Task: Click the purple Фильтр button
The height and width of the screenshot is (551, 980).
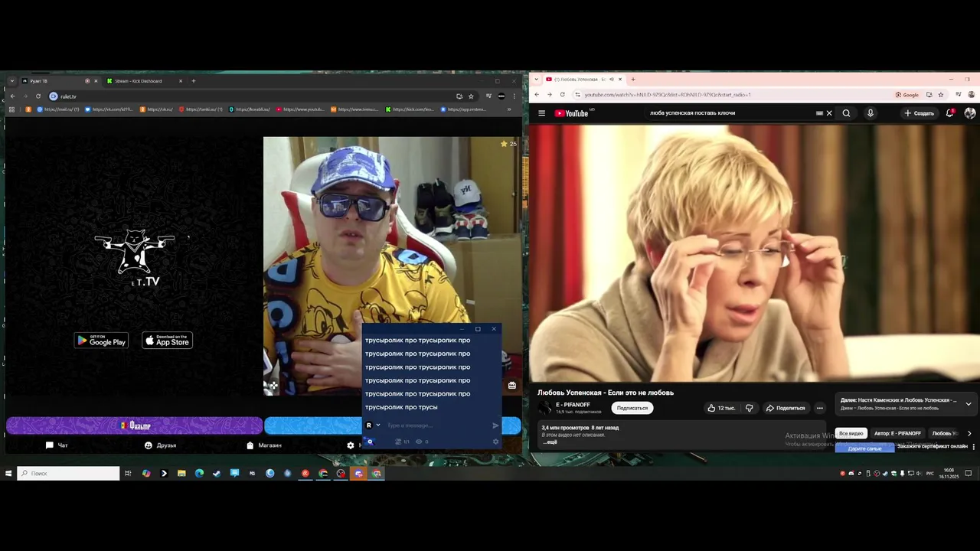Action: (135, 425)
